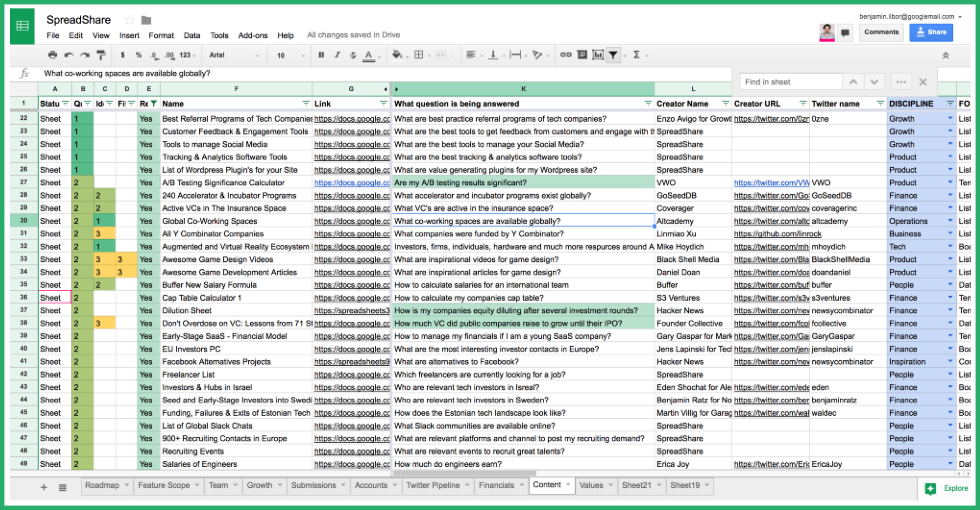The image size is (980, 510).
Task: Move SpreadShare document to folder
Action: tap(146, 20)
